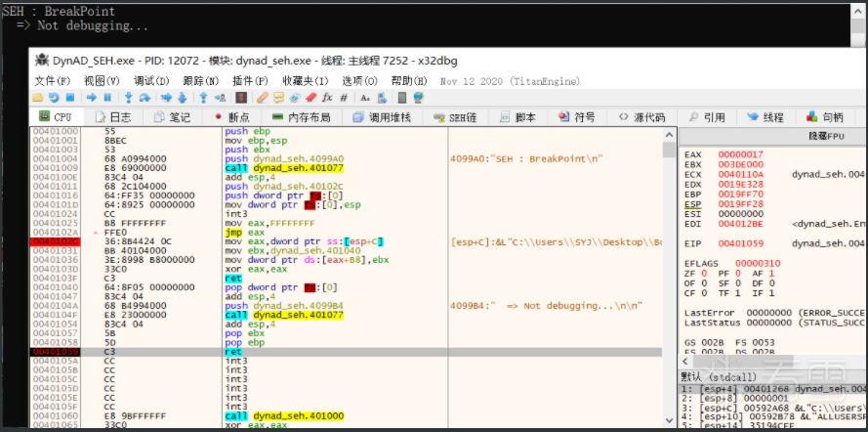Screen dimensions: 868x432
Task: Click the ESP register value 0019FF28
Action: pyautogui.click(x=741, y=204)
